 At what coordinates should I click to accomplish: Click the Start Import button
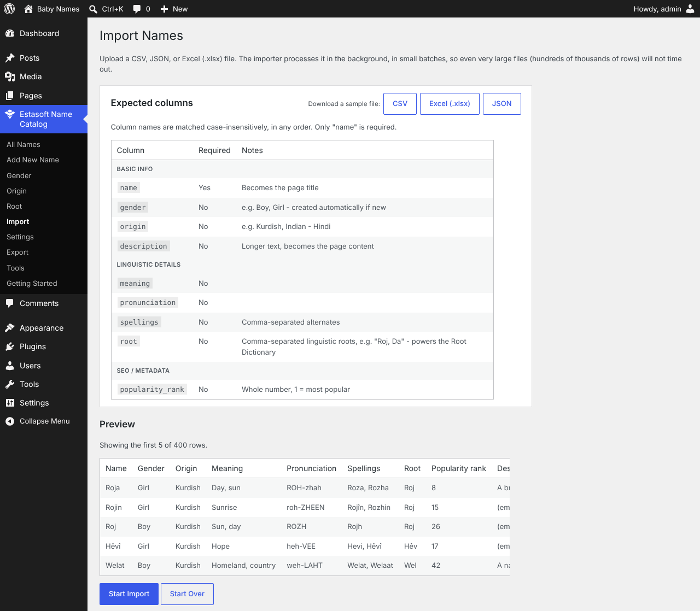pyautogui.click(x=129, y=594)
